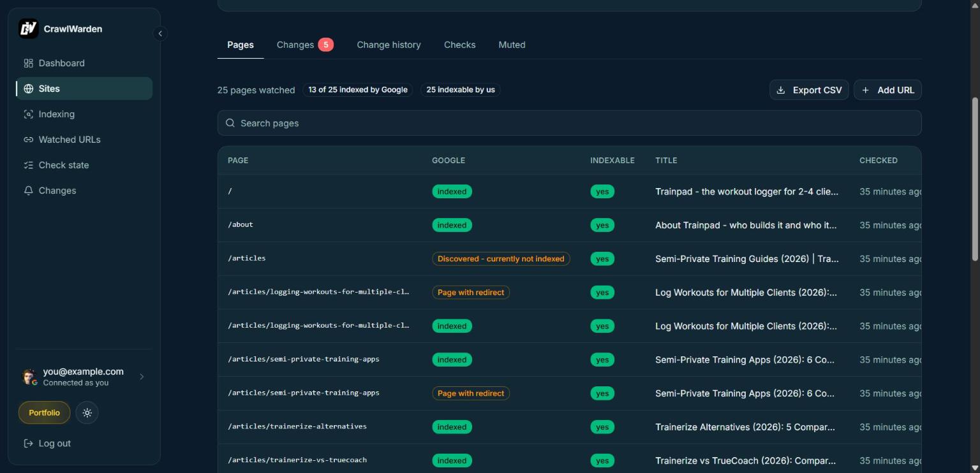Click the page vertical scrollbar
The height and width of the screenshot is (473, 980).
tap(975, 178)
